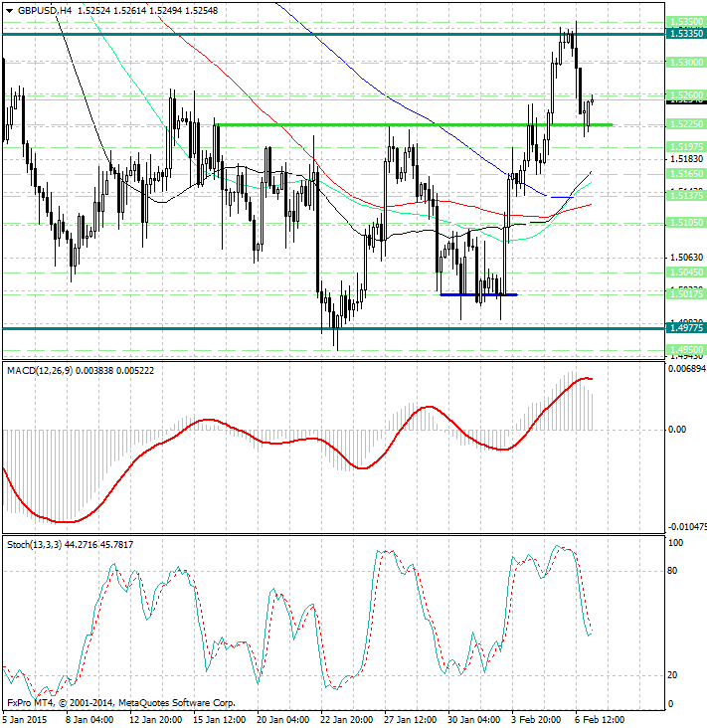Click the 1.51650 price label

click(686, 174)
